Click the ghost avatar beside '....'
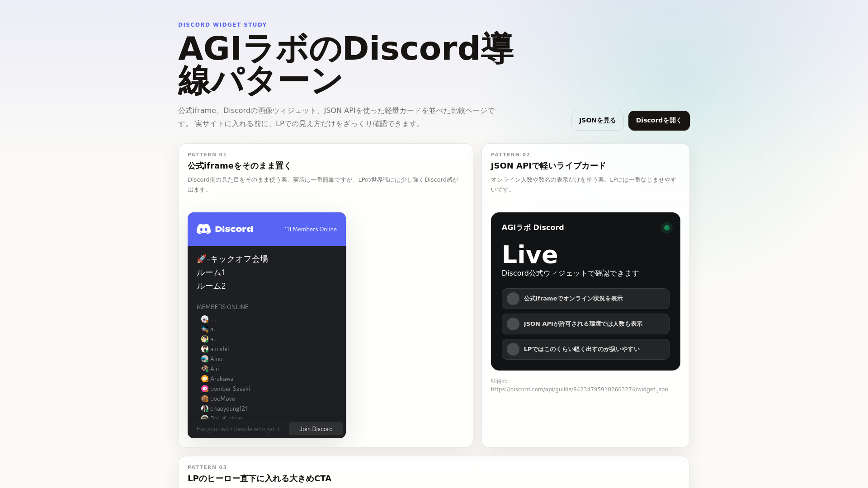 click(205, 319)
